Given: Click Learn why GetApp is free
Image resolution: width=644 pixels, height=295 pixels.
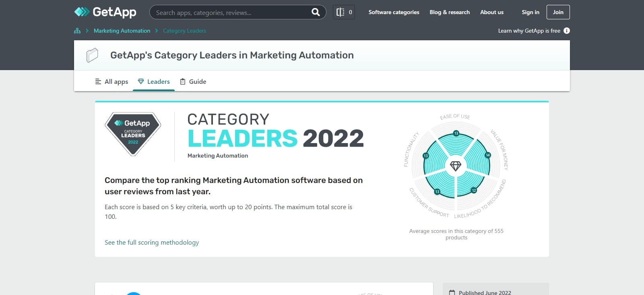Looking at the screenshot, I should point(529,31).
